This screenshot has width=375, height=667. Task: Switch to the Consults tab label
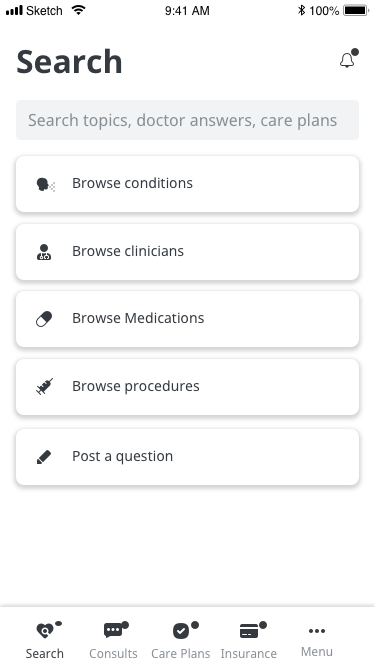(x=113, y=653)
